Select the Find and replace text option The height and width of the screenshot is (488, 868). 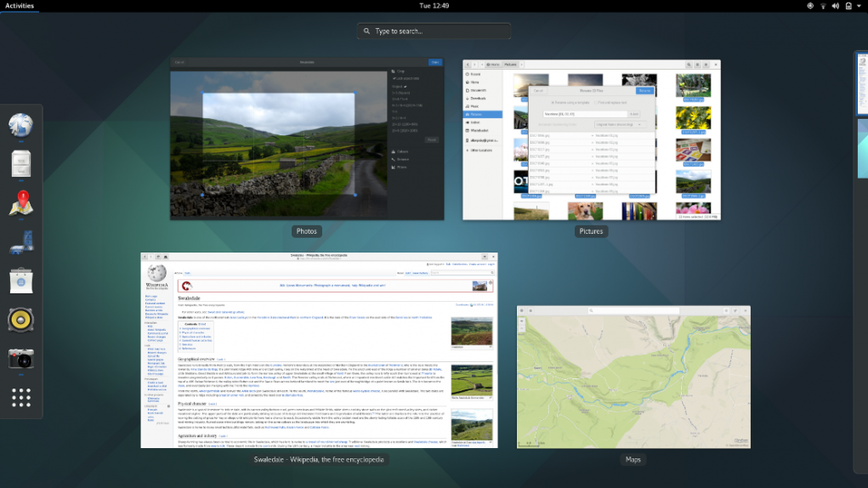610,102
